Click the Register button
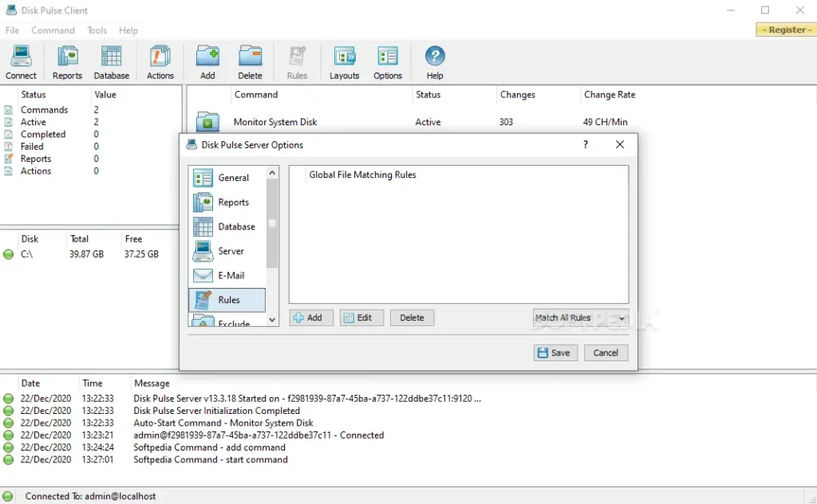This screenshot has height=504, width=817. pos(786,30)
